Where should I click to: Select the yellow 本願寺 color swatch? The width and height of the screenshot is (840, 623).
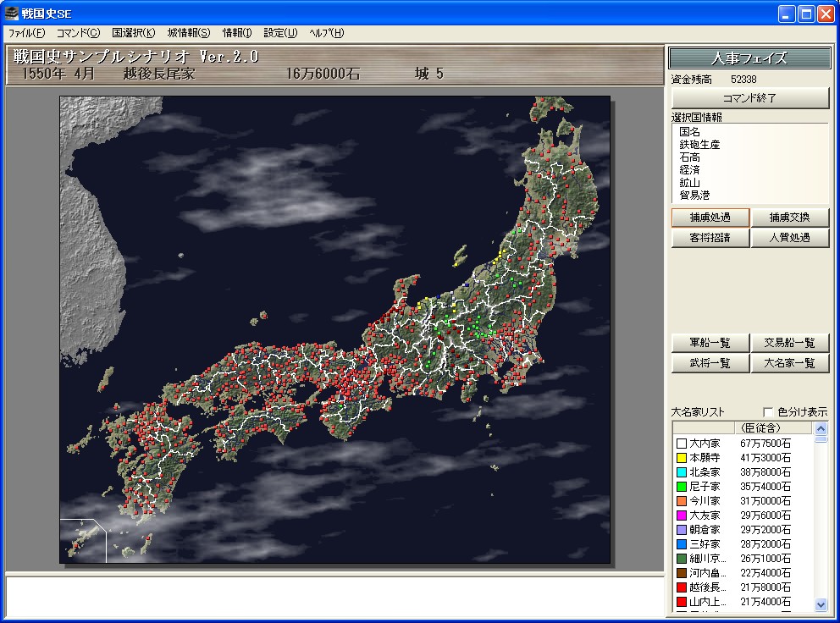(x=682, y=458)
